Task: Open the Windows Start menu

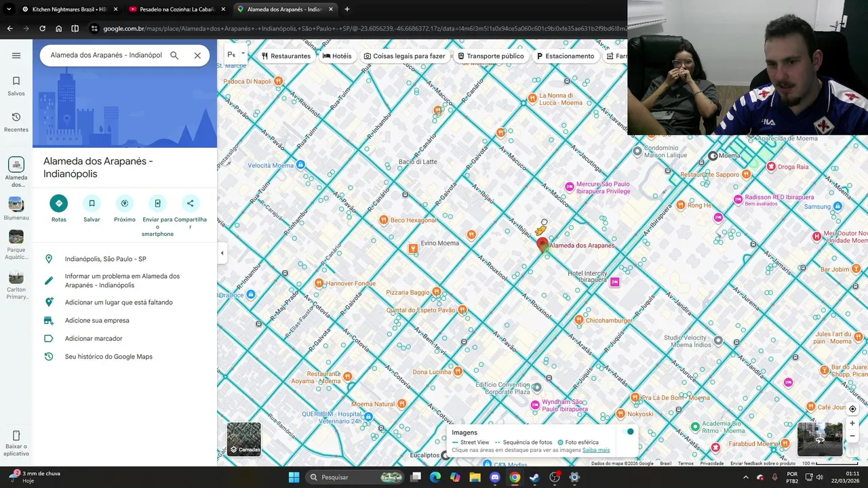Action: (x=294, y=477)
